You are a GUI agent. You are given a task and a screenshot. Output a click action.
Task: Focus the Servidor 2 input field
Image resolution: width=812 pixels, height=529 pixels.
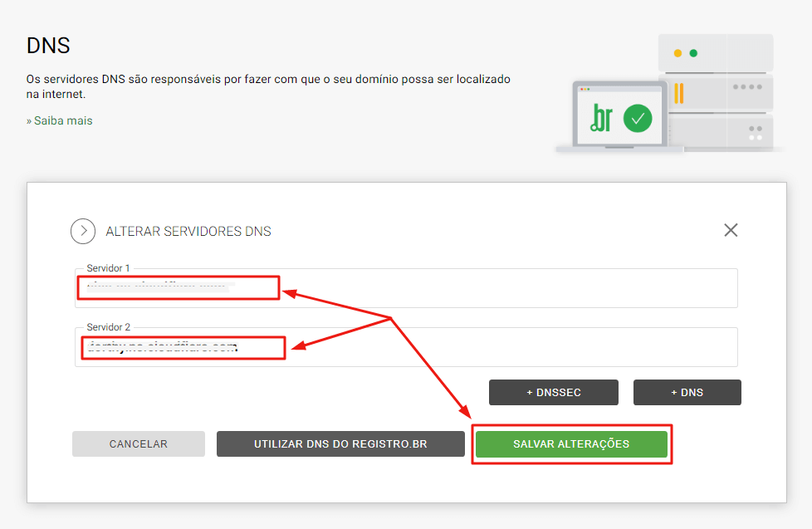[x=498, y=347]
